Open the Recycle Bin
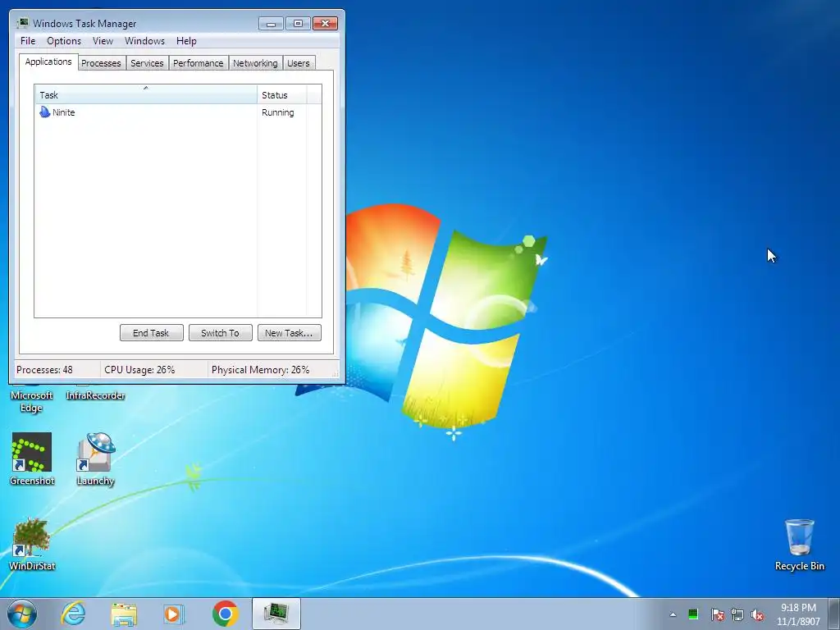The height and width of the screenshot is (630, 840). (799, 545)
